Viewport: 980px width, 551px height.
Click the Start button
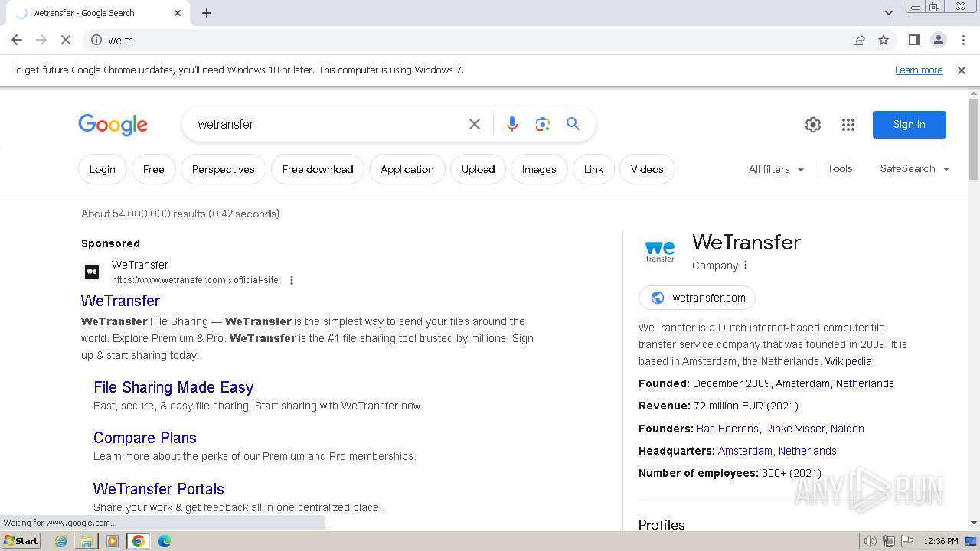point(21,541)
